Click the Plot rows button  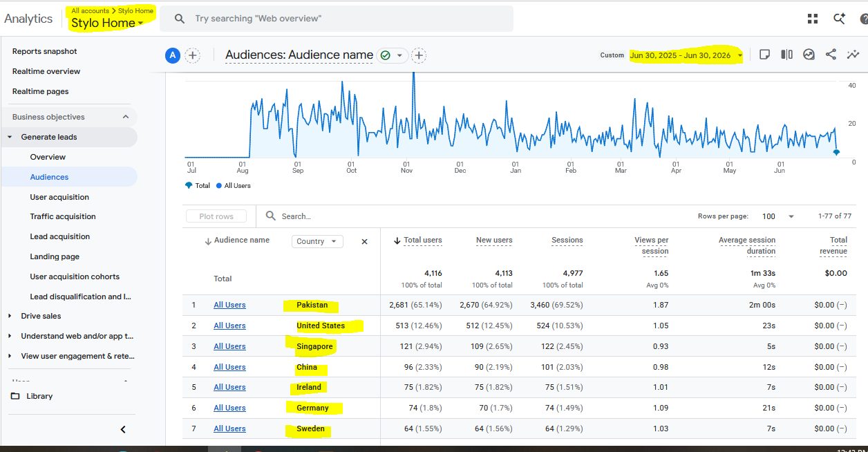216,216
